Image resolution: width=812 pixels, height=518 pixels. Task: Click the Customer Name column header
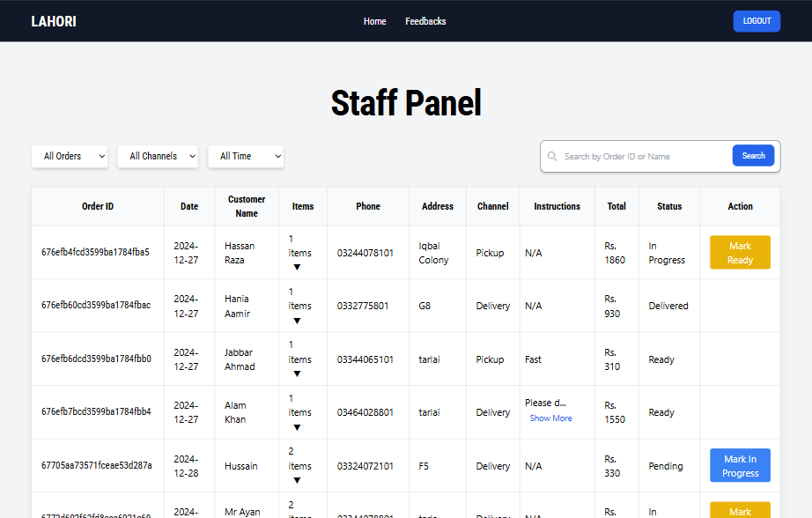(x=247, y=206)
